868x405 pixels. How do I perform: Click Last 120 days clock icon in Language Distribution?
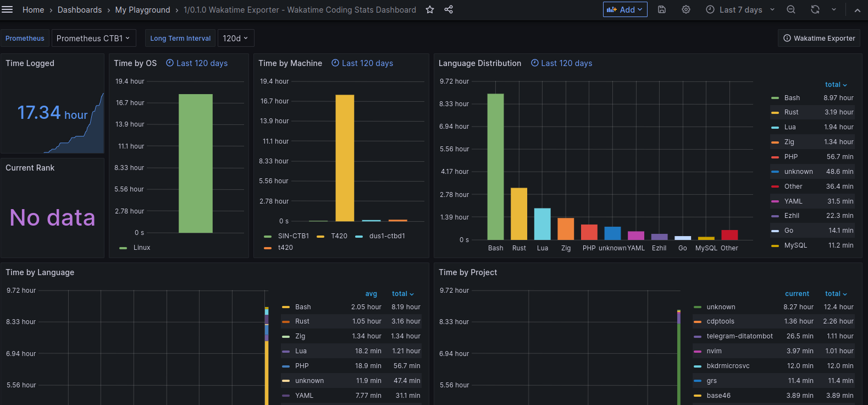pos(535,63)
